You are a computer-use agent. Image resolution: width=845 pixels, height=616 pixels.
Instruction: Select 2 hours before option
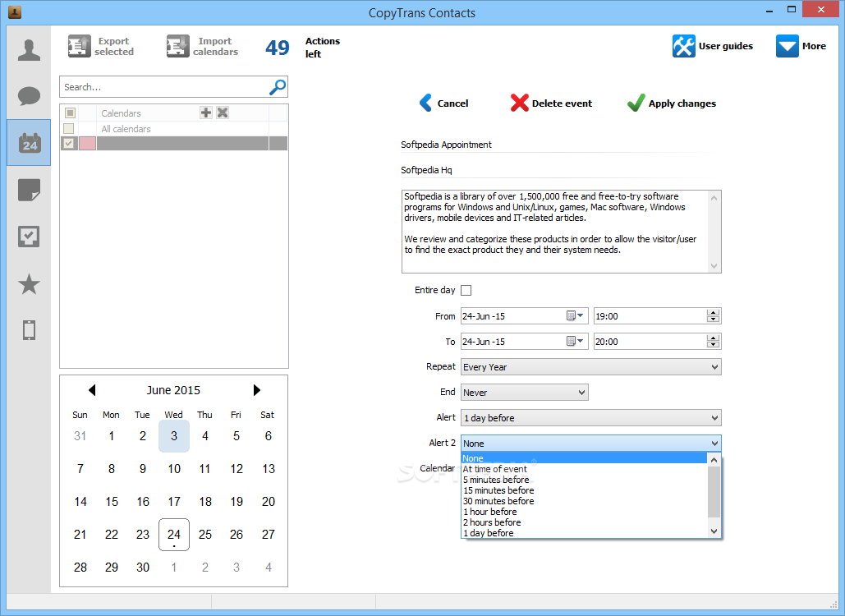point(584,522)
